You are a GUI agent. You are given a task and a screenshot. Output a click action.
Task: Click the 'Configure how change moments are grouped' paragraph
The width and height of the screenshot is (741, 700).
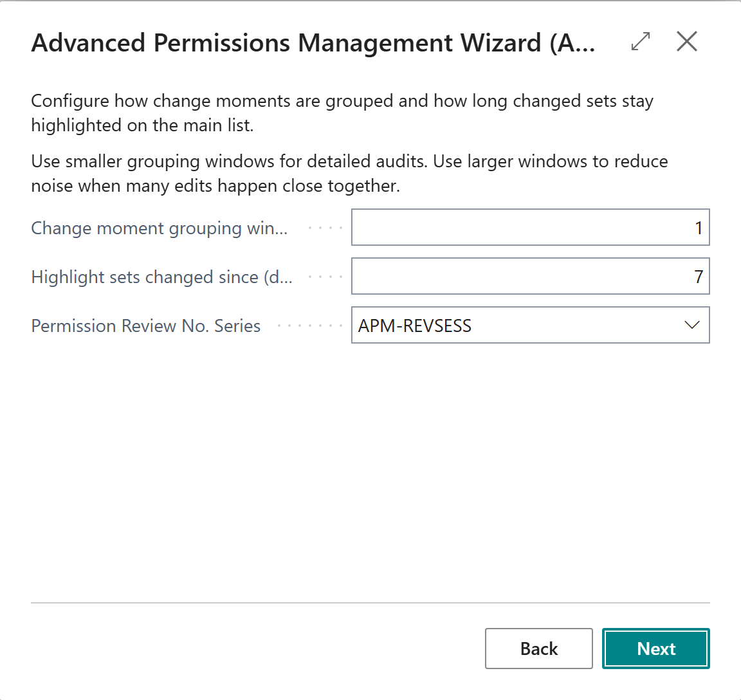(342, 113)
